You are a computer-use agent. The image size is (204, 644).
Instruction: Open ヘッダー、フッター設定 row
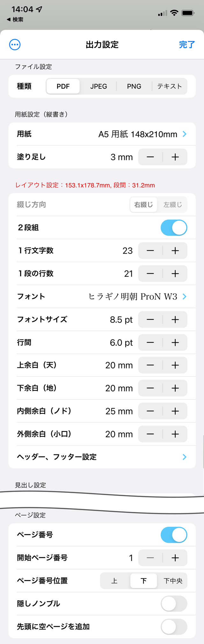tap(102, 457)
